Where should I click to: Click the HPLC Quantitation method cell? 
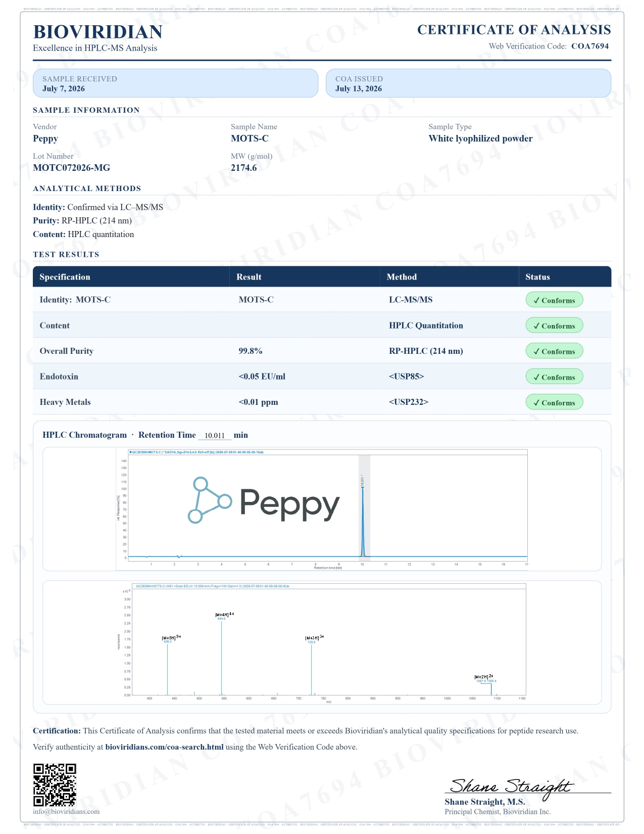426,326
